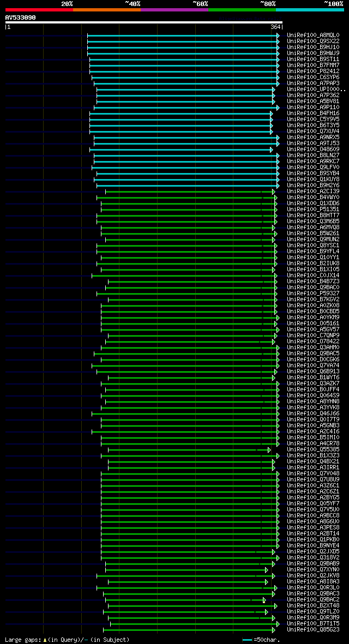Open hit UniRef100_C6SYP6
The image size is (349, 644).
[x=313, y=77]
